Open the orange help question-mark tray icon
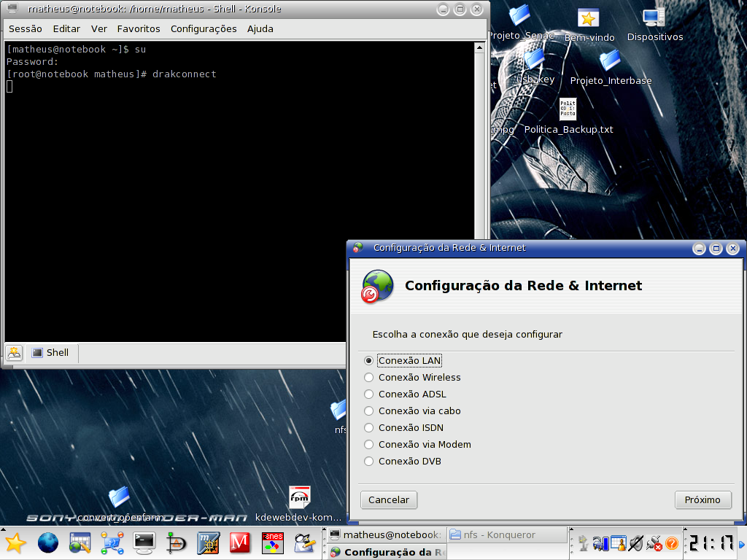This screenshot has width=747, height=560. (672, 542)
